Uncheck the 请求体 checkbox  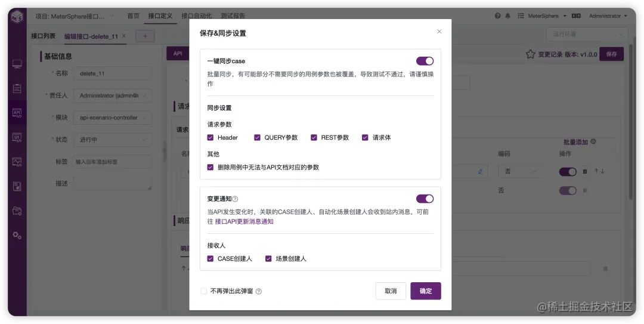365,138
